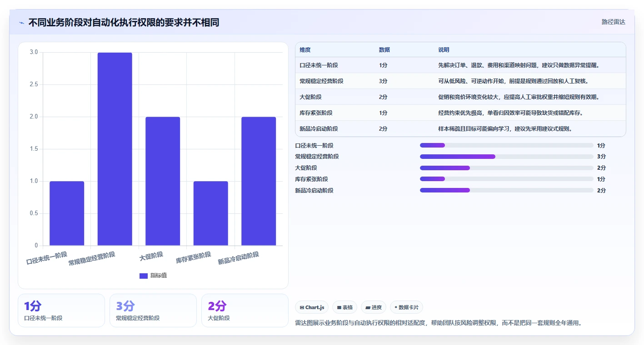Click the 维度 column header
Screen dimensions: 644x345
coord(305,49)
